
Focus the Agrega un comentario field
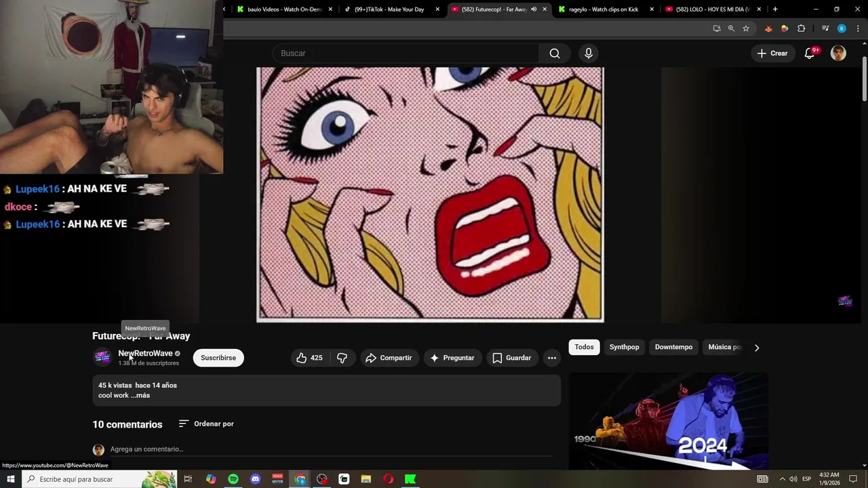click(x=332, y=449)
